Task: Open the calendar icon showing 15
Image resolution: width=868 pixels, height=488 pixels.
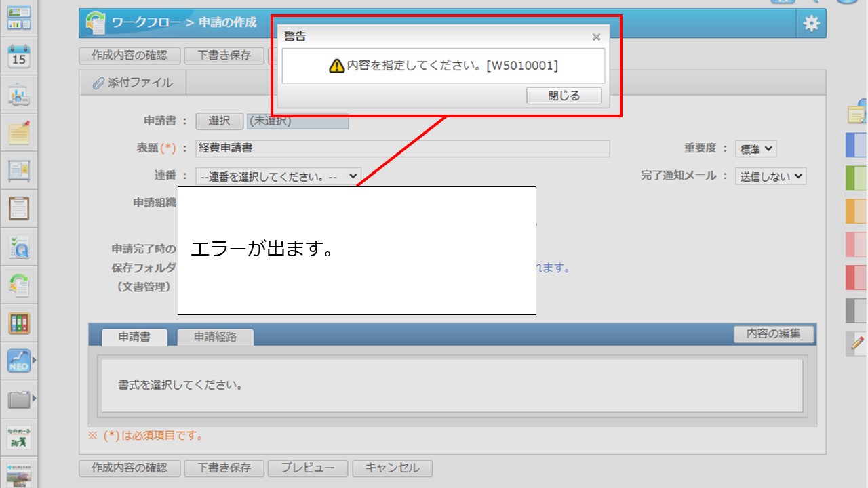Action: (x=20, y=56)
